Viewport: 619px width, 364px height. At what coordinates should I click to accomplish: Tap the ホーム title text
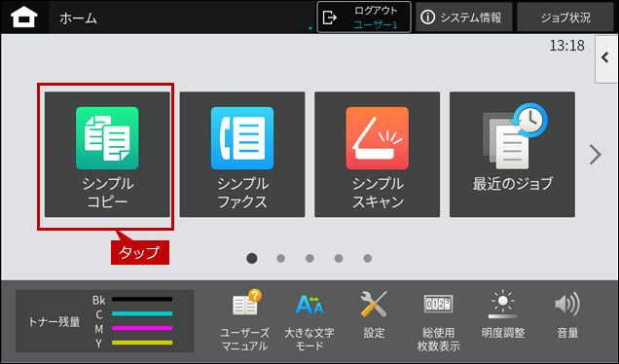coord(78,18)
